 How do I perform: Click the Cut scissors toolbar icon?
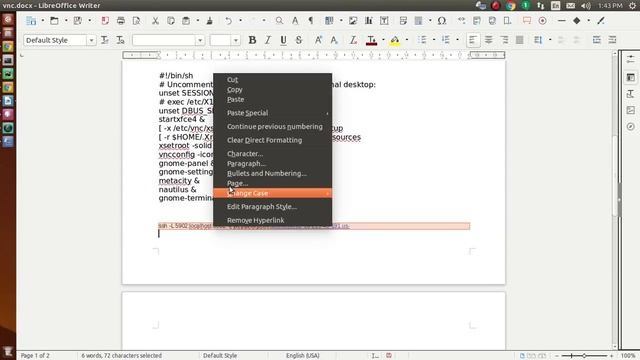[x=155, y=20]
